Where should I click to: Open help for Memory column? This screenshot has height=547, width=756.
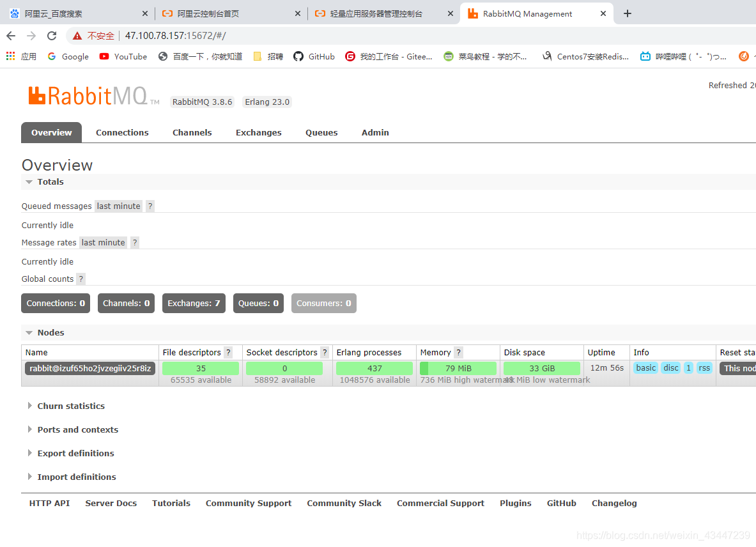(458, 353)
